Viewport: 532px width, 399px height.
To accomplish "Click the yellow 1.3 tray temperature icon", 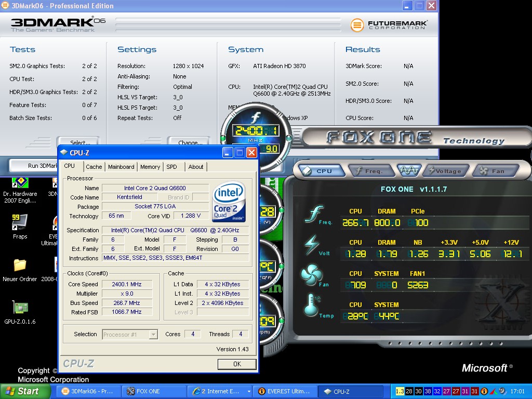I will [x=400, y=391].
